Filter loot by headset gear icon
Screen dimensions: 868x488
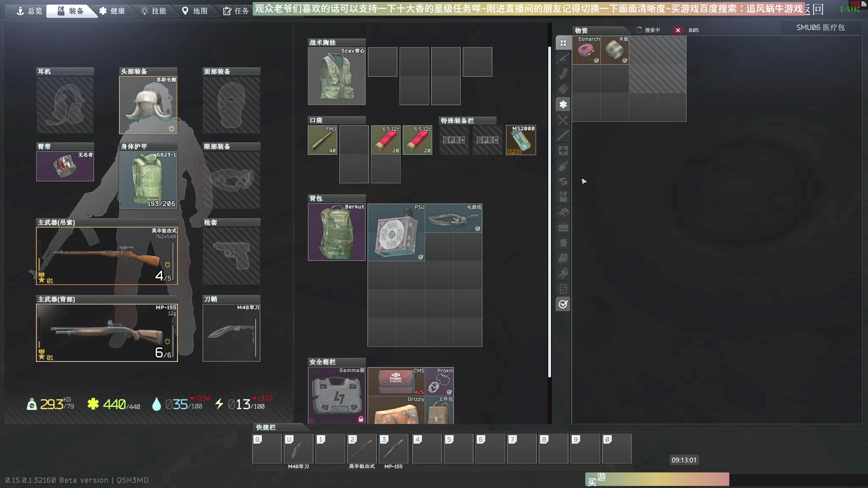point(563,212)
